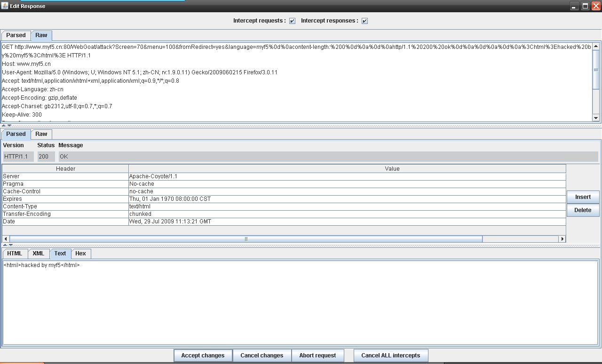
Task: Click the 'Keep-Alive: 300' request line
Action: (22, 115)
